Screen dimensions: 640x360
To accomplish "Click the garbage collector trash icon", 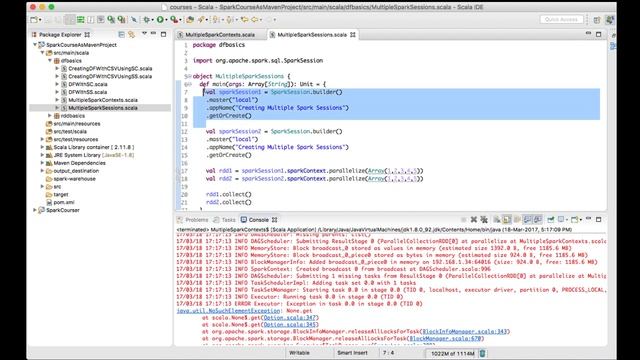I will (482, 353).
